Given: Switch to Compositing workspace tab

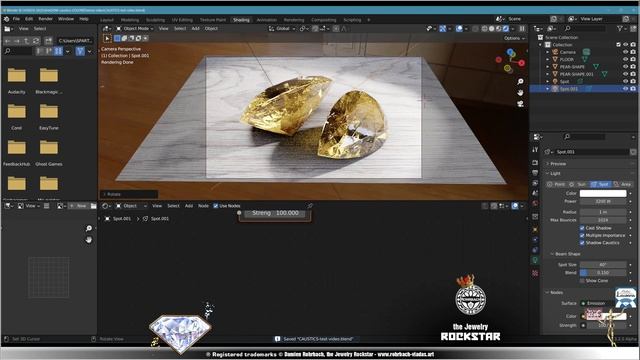Looking at the screenshot, I should [324, 20].
